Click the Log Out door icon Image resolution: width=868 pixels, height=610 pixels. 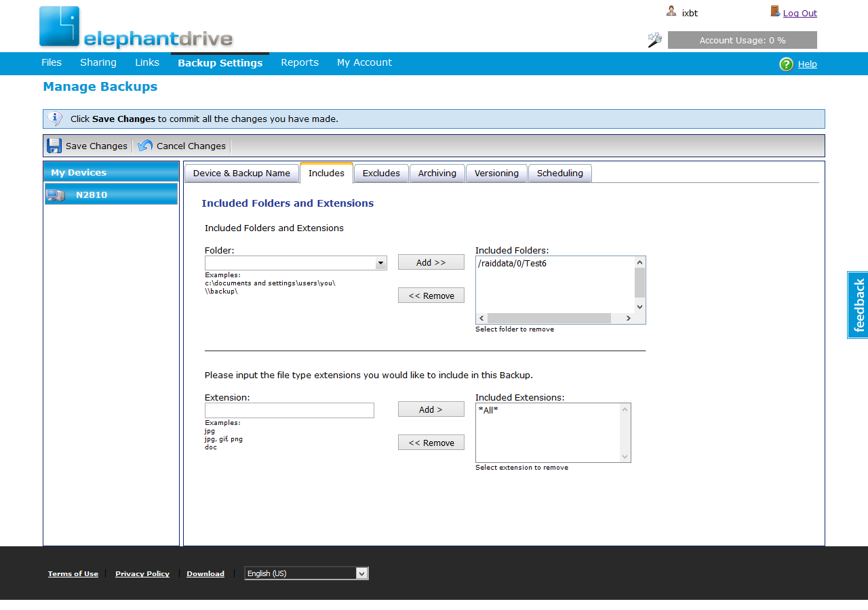(775, 11)
